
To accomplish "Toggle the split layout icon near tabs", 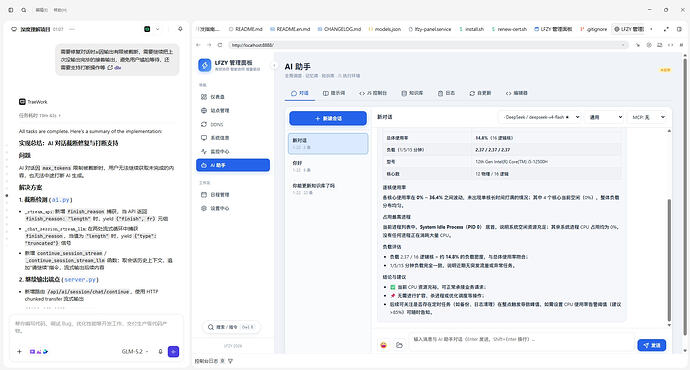I will pos(679,29).
